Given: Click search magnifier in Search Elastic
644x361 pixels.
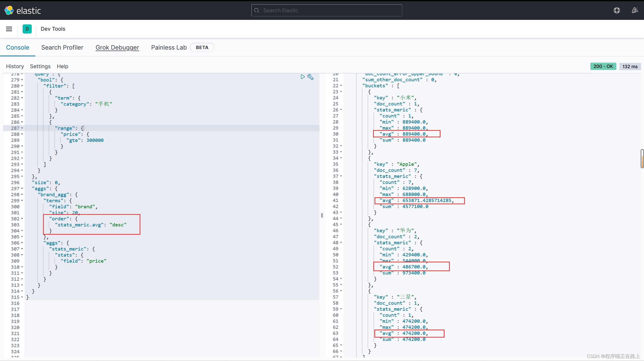Looking at the screenshot, I should click(x=257, y=10).
